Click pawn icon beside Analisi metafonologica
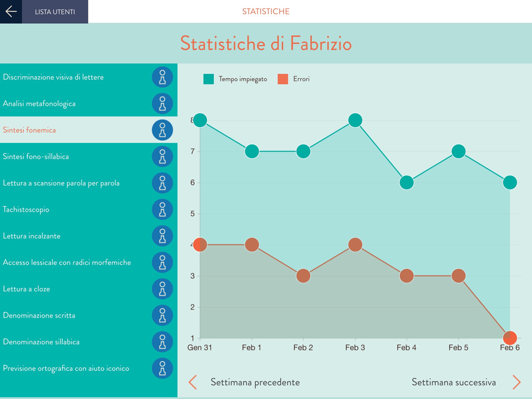This screenshot has height=399, width=532. (162, 104)
